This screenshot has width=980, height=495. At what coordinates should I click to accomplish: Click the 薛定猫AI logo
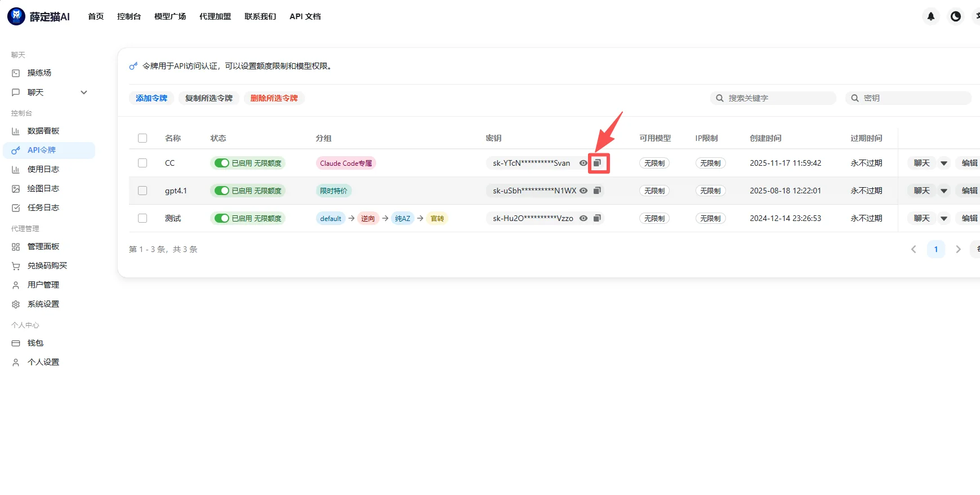pos(39,16)
